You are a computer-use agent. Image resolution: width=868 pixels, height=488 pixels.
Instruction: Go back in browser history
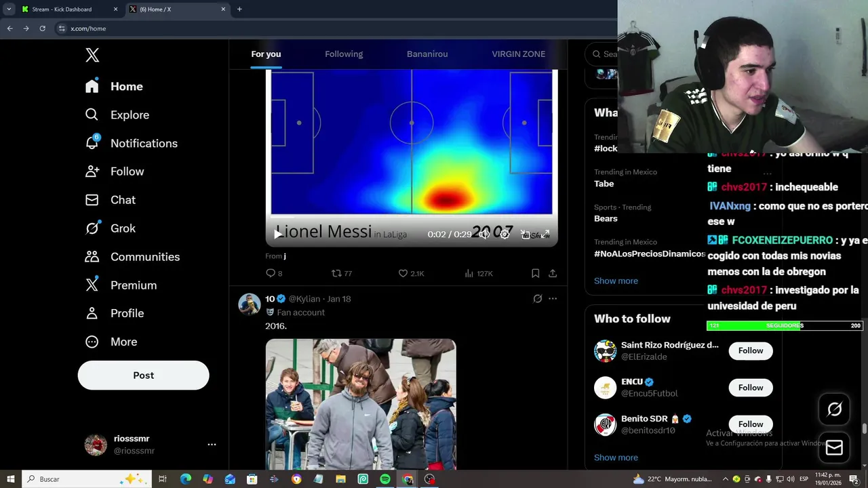(x=9, y=28)
